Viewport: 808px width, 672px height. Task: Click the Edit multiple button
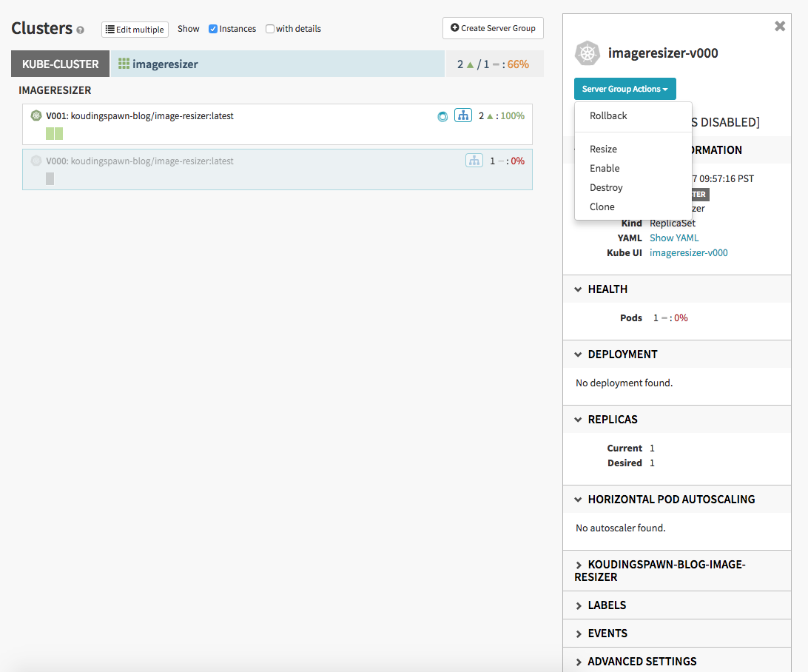[x=135, y=30]
